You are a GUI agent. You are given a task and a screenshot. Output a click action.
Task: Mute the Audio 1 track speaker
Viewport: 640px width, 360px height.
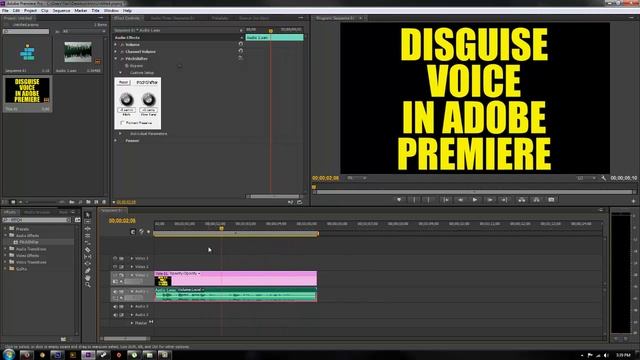(115, 291)
